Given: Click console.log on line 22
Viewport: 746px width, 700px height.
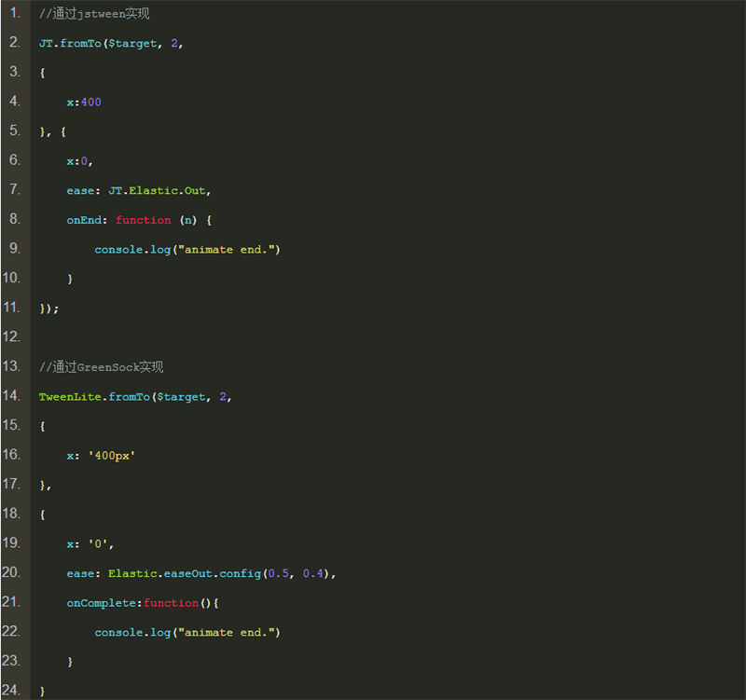Looking at the screenshot, I should point(129,633).
